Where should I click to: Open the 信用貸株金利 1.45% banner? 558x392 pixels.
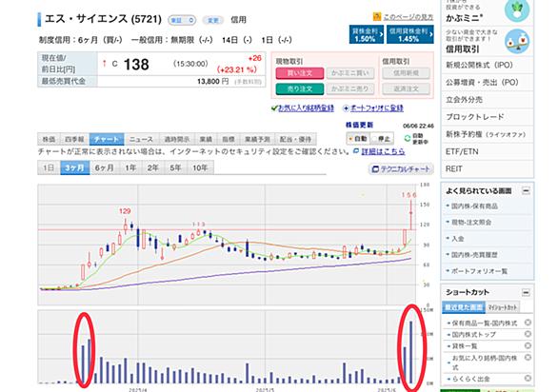pos(410,34)
